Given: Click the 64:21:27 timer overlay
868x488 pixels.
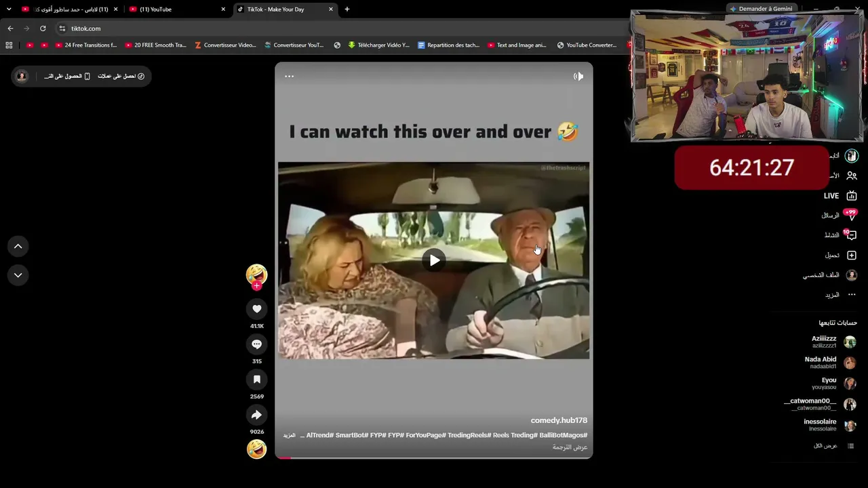Looking at the screenshot, I should (751, 167).
